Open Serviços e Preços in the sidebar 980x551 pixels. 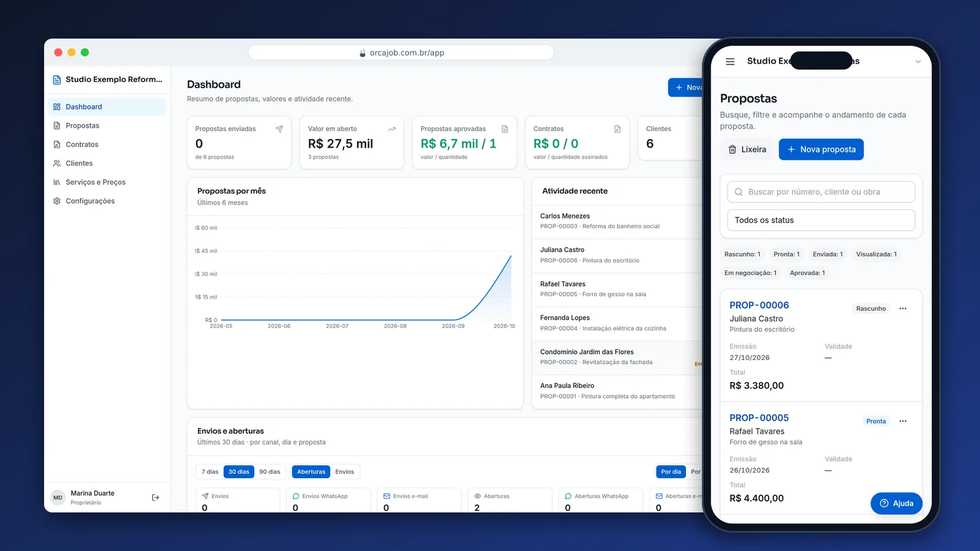107,182
